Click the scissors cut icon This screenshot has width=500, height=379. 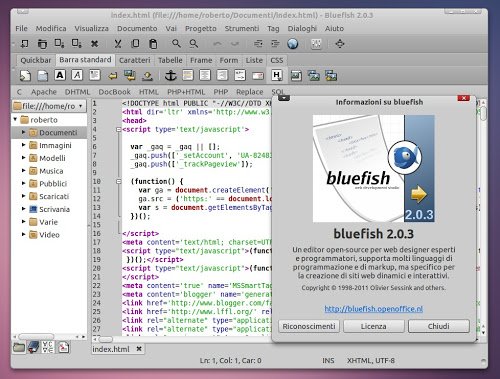tap(117, 44)
